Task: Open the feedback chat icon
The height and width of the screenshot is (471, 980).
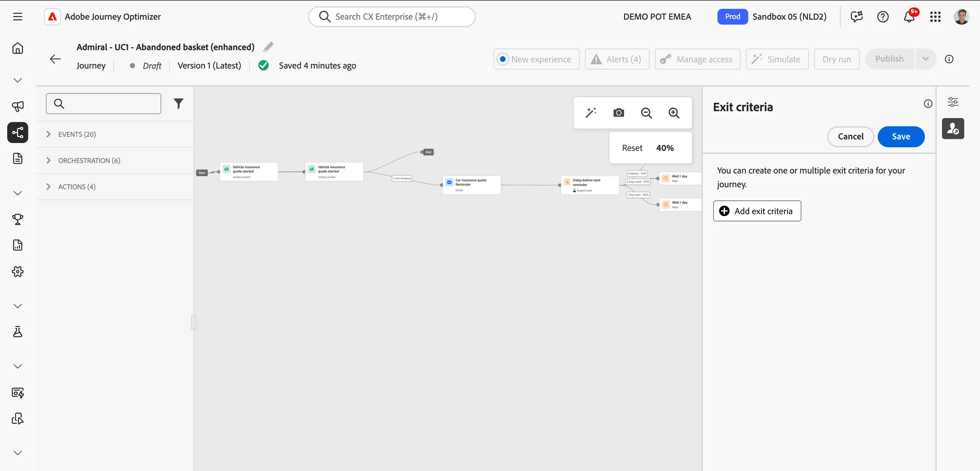Action: pyautogui.click(x=856, y=16)
